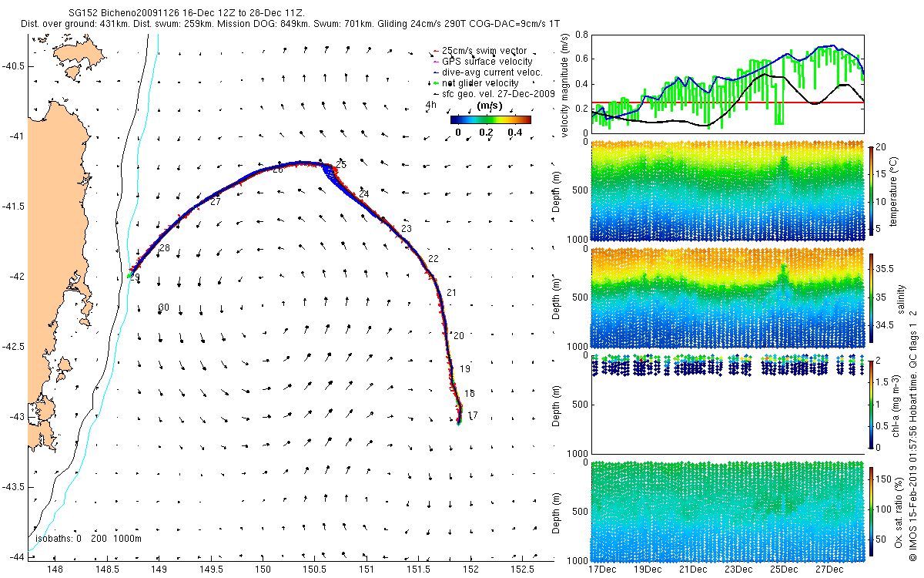The height and width of the screenshot is (578, 924).
Task: Click day label 21 on the glider track
Action: coord(451,292)
